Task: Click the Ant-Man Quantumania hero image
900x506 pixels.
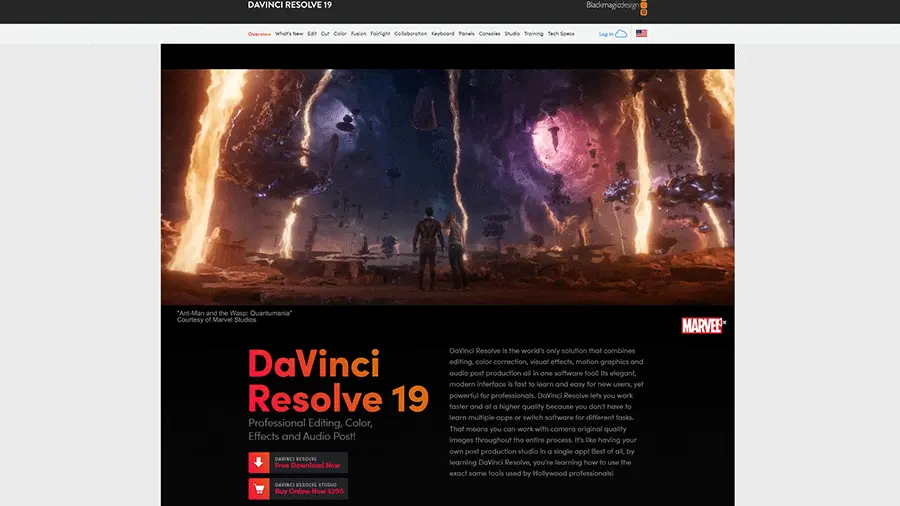Action: [x=447, y=186]
